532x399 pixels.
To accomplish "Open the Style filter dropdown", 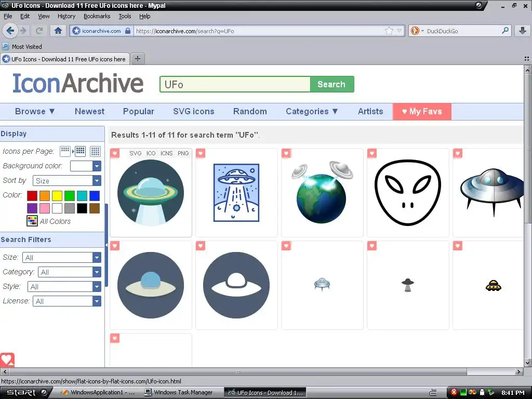I will (x=64, y=287).
